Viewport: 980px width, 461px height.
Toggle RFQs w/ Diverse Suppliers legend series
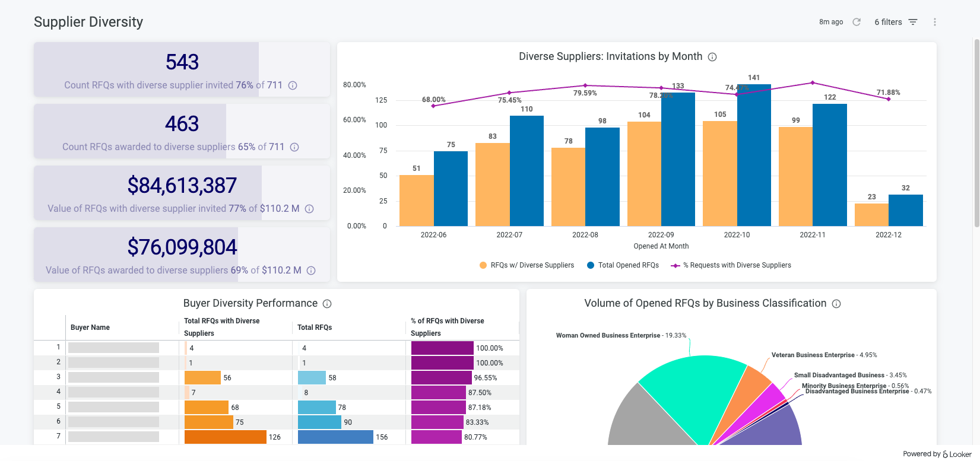(x=527, y=265)
